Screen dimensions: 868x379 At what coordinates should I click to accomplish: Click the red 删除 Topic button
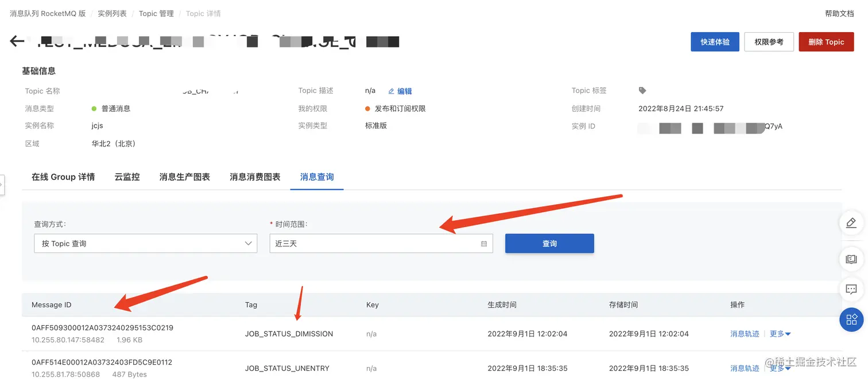(x=826, y=42)
